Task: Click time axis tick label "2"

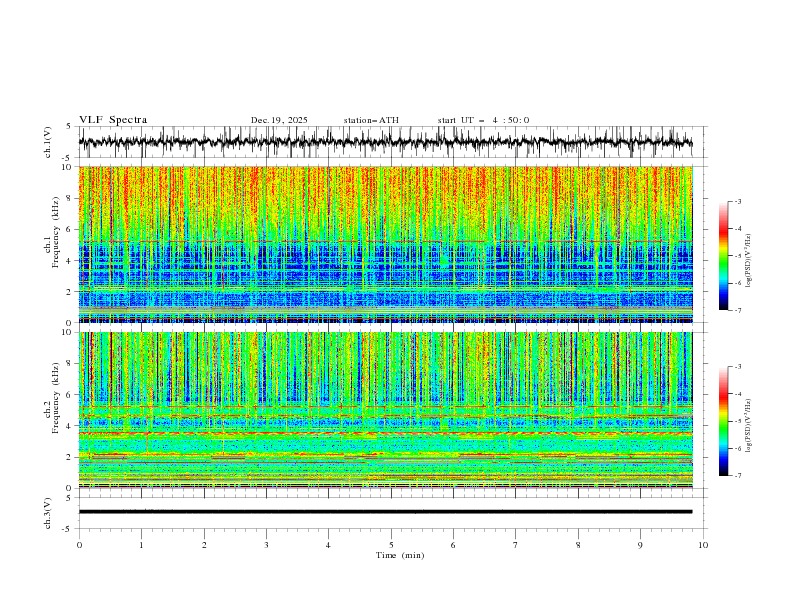Action: click(x=204, y=545)
